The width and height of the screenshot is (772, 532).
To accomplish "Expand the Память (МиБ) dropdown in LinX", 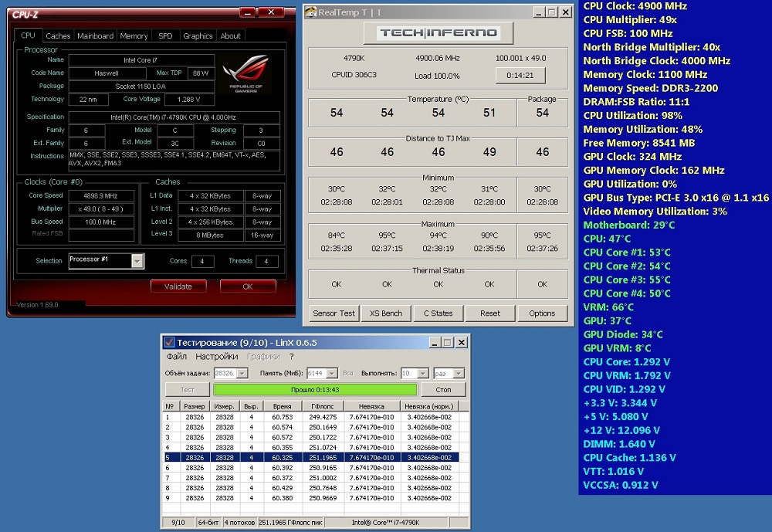I will pyautogui.click(x=332, y=374).
